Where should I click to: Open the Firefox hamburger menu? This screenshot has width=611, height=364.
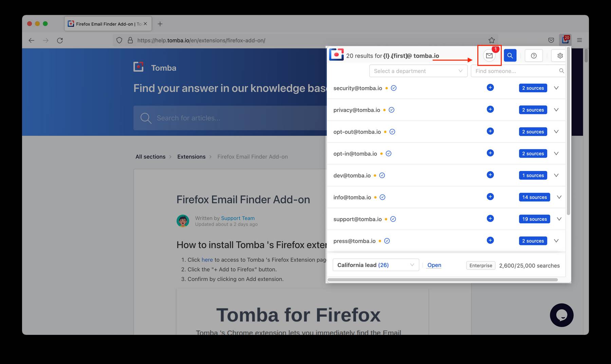point(579,40)
